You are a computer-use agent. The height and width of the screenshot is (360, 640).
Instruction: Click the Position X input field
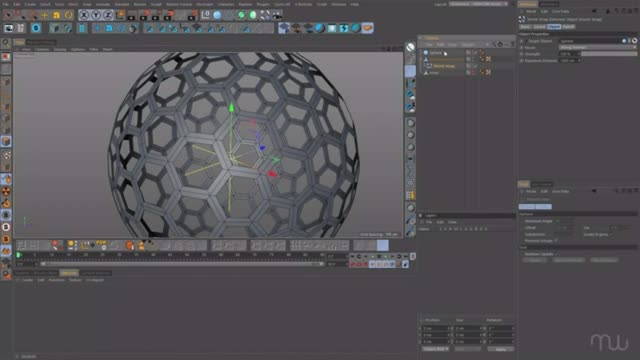tap(437, 328)
